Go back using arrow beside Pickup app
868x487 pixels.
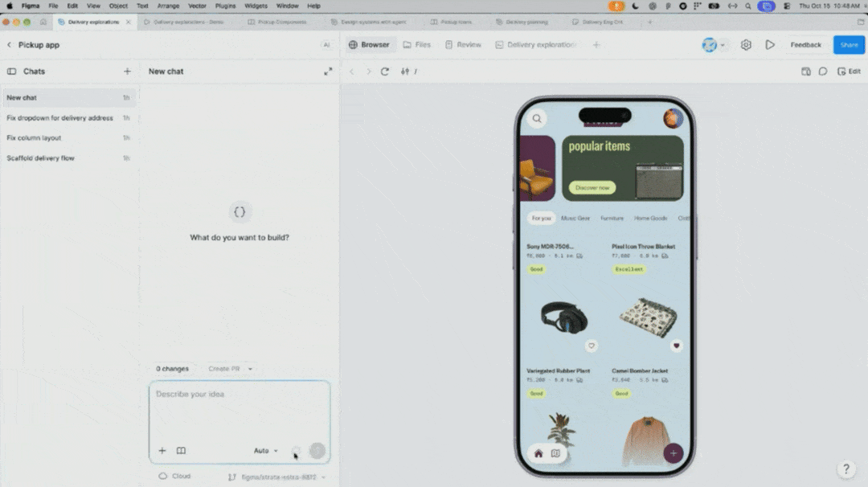pyautogui.click(x=9, y=45)
